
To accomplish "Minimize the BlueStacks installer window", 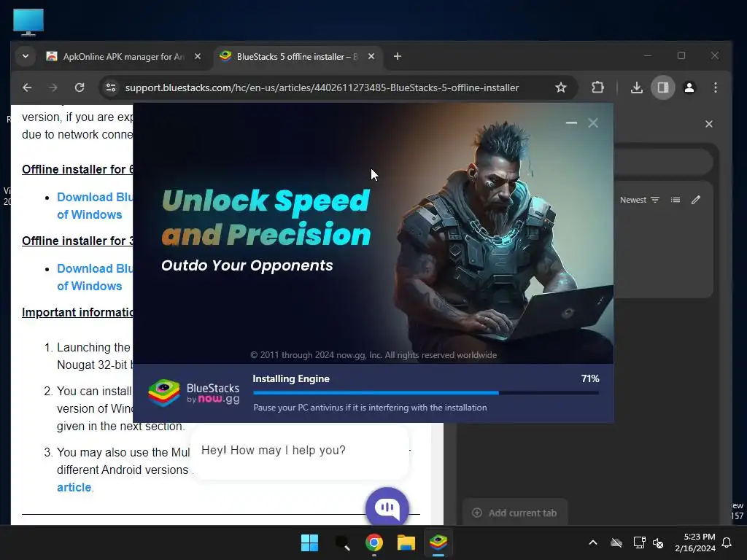I will click(x=571, y=122).
